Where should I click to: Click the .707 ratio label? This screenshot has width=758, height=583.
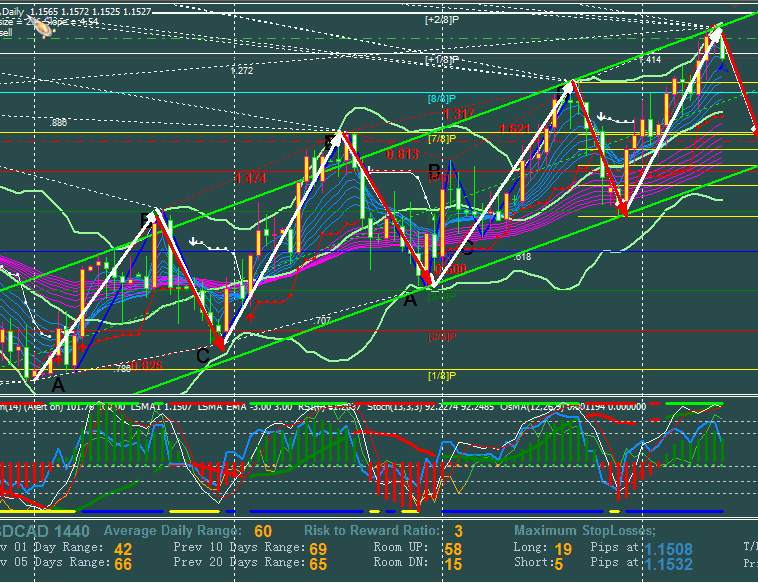[x=322, y=320]
